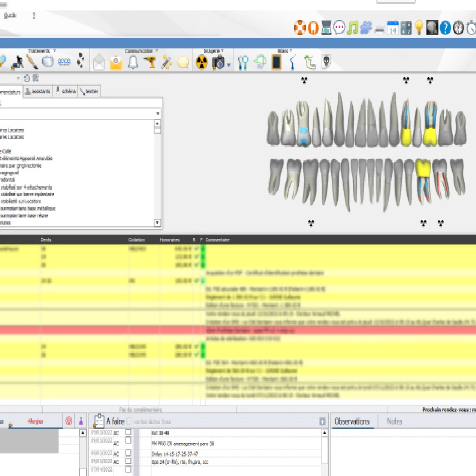Open the dropdown arrow next to camera

pos(229,65)
